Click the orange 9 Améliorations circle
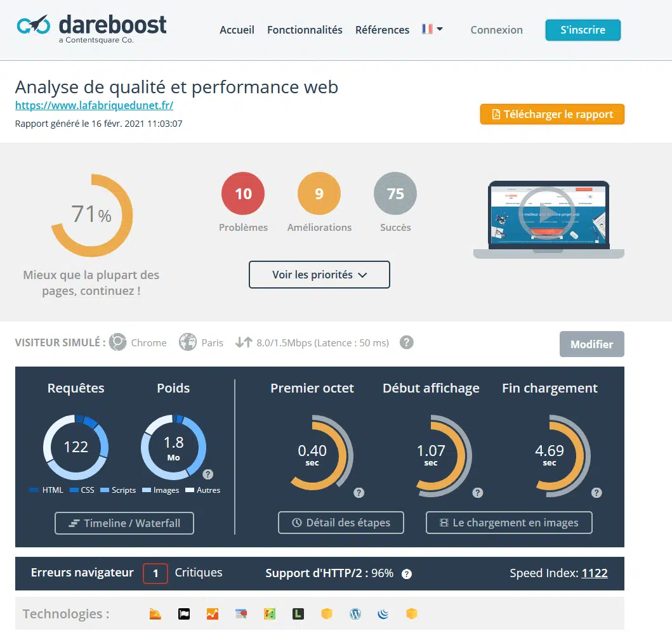Screen dimensions: 672x638 [x=319, y=193]
